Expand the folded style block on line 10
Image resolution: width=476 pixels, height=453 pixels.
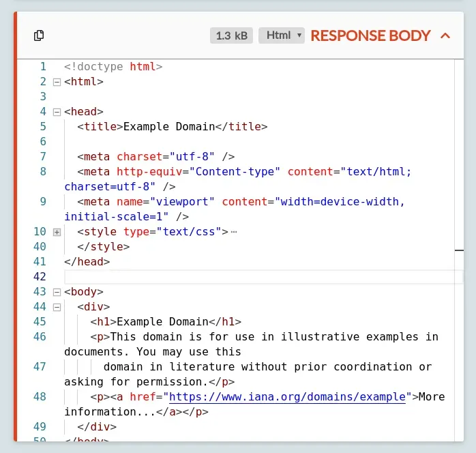tap(57, 232)
